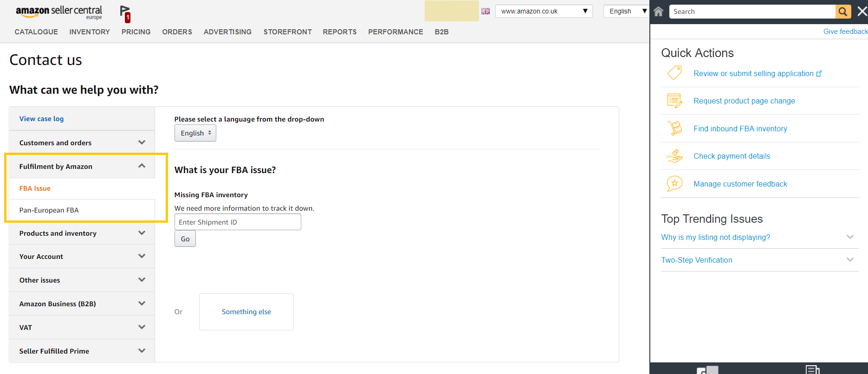Click the Something else button
The height and width of the screenshot is (374, 868).
[246, 312]
